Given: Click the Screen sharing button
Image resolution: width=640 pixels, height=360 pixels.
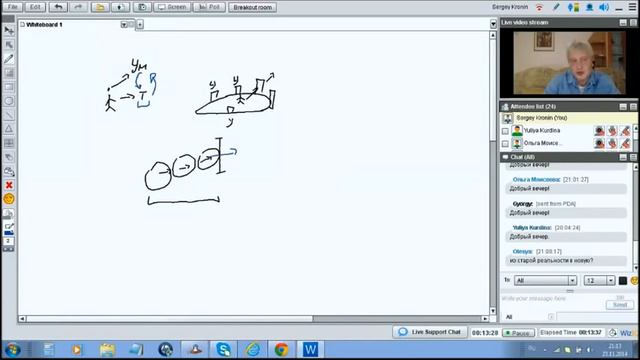Looking at the screenshot, I should (172, 7).
